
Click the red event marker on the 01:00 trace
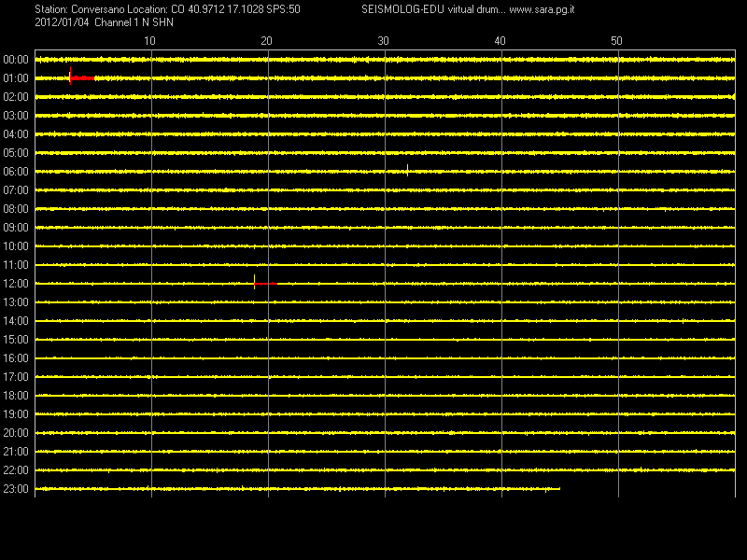point(82,77)
